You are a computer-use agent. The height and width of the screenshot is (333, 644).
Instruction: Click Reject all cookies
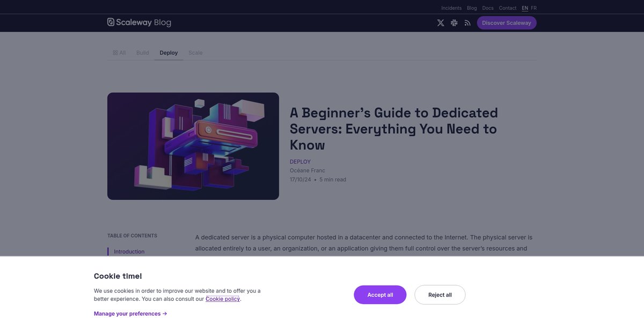440,295
